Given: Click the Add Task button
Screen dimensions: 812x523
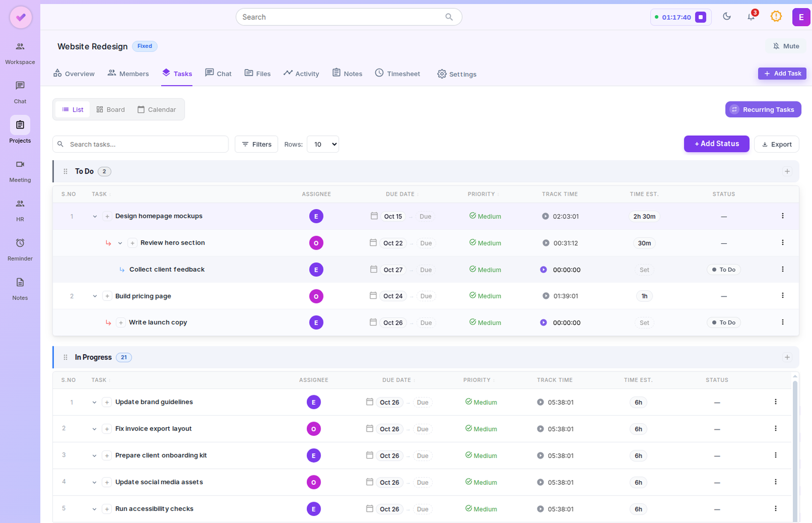Looking at the screenshot, I should coord(782,74).
